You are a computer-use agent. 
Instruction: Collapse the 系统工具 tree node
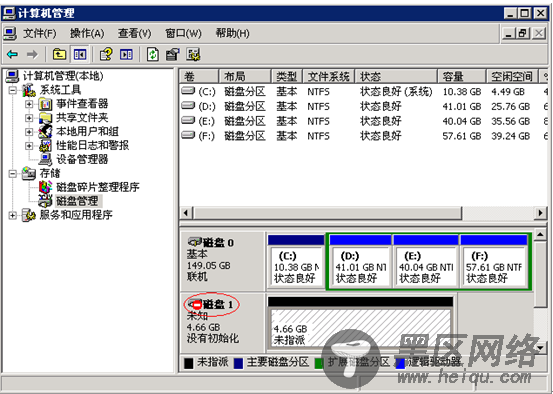[13, 90]
